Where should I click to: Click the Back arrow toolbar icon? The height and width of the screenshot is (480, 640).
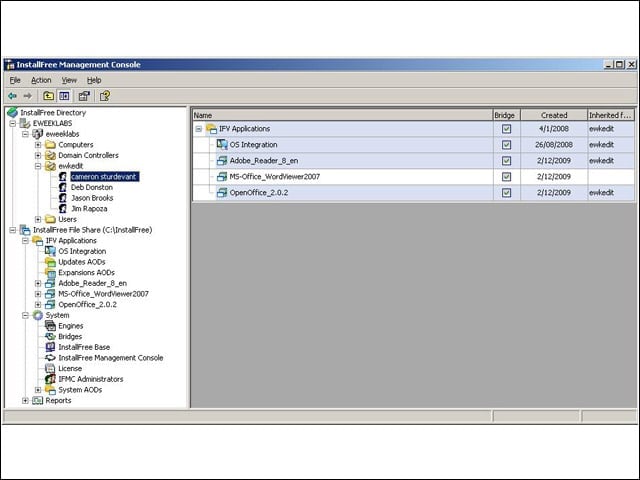tap(12, 96)
